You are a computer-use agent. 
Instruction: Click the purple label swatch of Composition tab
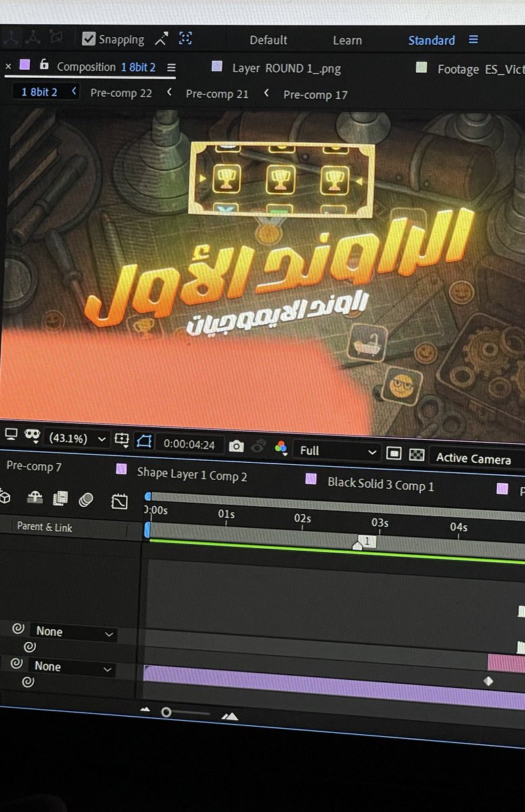pyautogui.click(x=25, y=65)
